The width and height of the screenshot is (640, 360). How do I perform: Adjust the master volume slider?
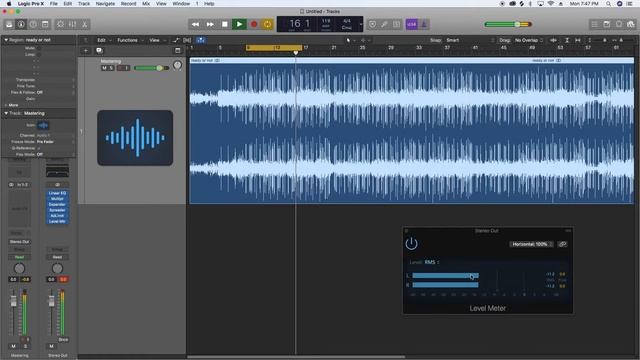[x=508, y=24]
